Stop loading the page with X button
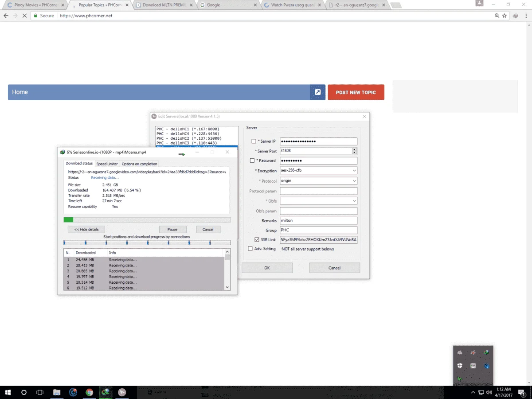The image size is (532, 399). click(x=25, y=16)
